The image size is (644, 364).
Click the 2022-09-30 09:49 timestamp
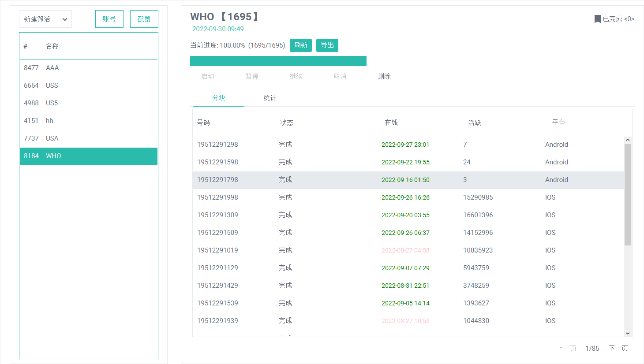[x=218, y=29]
